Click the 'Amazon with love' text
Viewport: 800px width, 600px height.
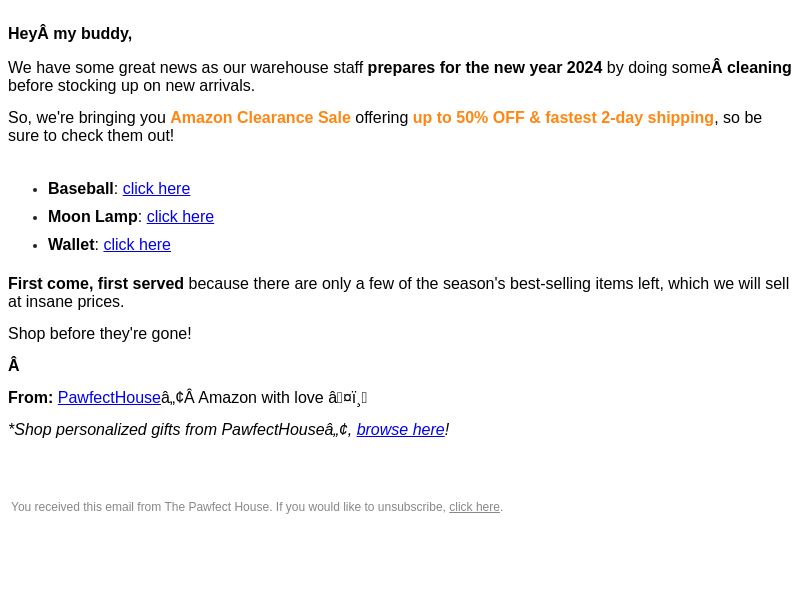pyautogui.click(x=261, y=397)
